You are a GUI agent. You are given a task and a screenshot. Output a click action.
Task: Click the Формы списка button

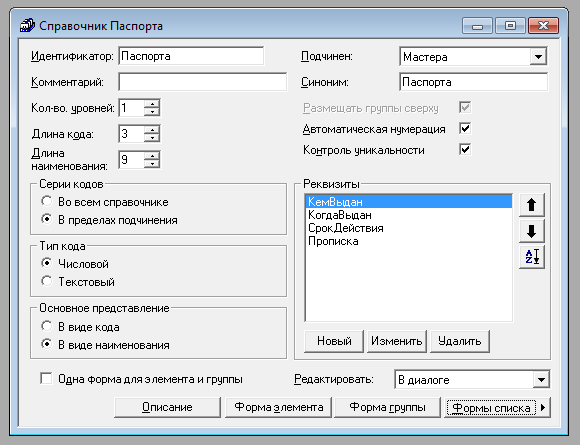(x=491, y=407)
